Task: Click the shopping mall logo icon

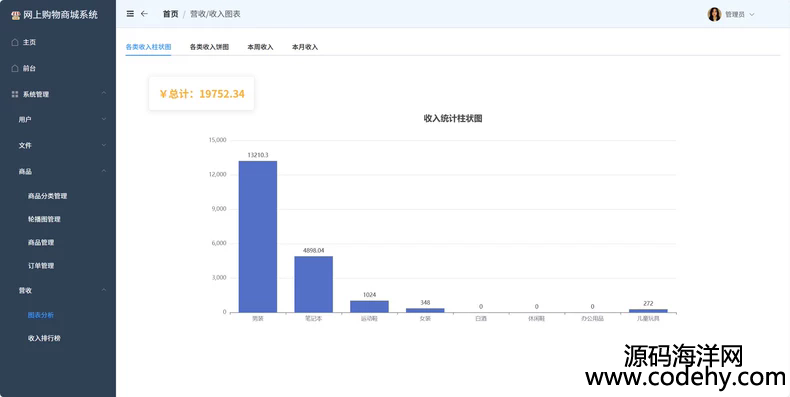Action: (x=16, y=15)
